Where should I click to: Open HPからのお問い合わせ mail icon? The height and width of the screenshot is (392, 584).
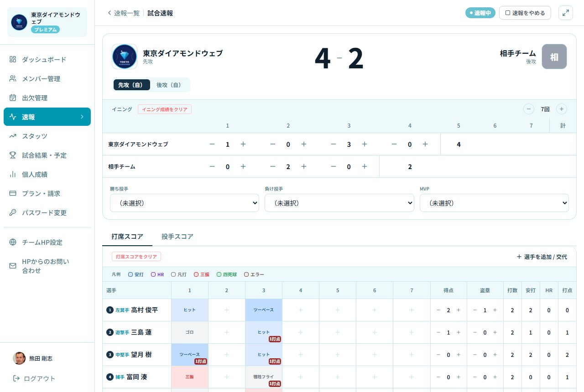point(13,266)
